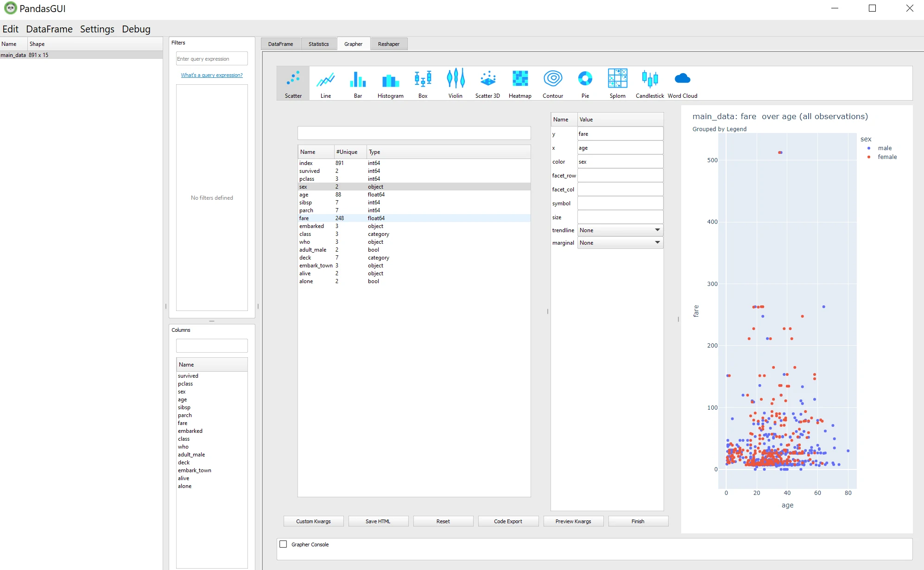Viewport: 924px width, 570px height.
Task: Select the 'adult_male' row in grapher table
Action: tap(414, 250)
